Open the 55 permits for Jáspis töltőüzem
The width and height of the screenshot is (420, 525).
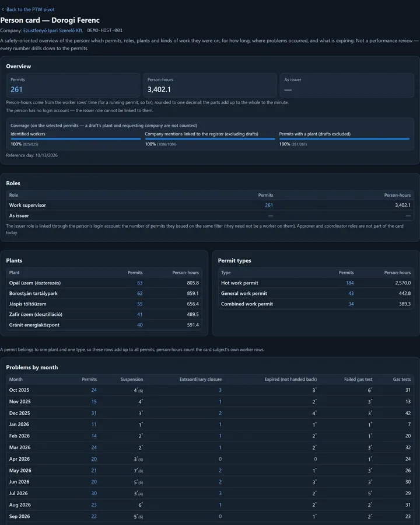140,304
